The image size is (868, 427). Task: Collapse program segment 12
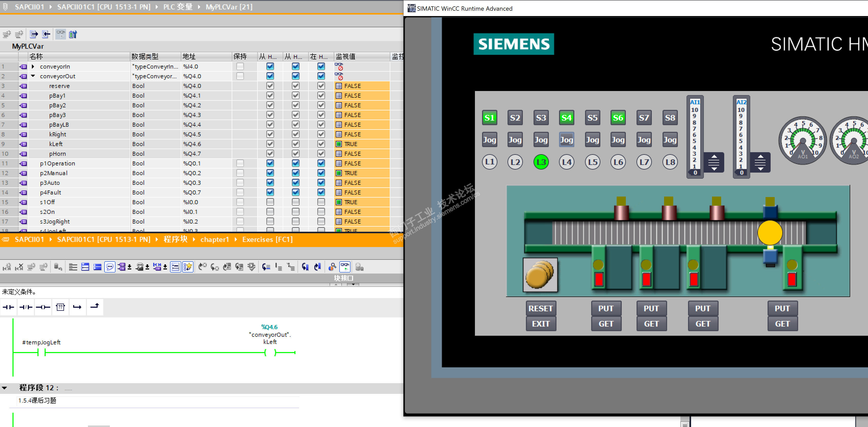pyautogui.click(x=4, y=388)
